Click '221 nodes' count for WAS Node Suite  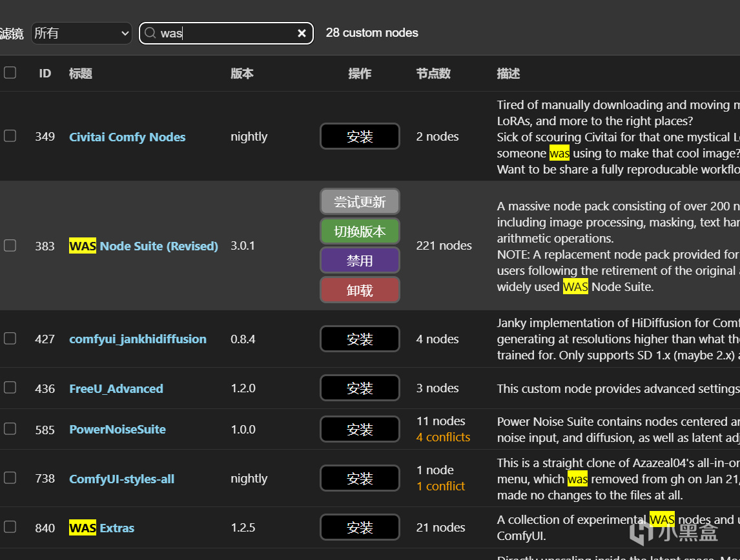[444, 246]
